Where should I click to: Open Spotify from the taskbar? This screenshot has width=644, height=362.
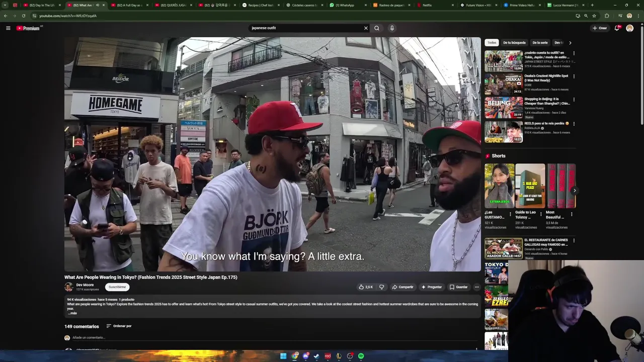coord(361,356)
